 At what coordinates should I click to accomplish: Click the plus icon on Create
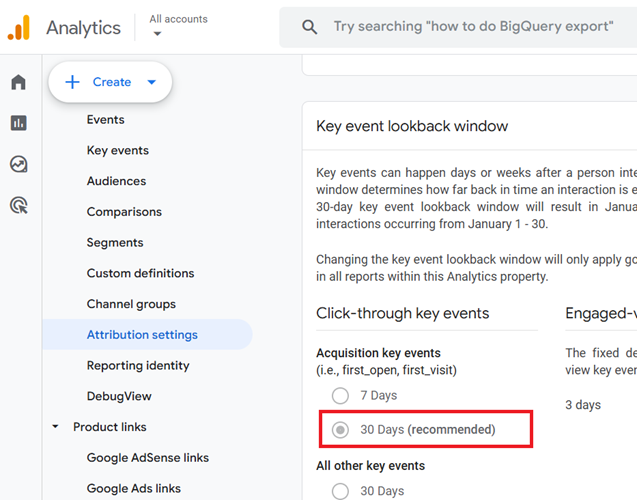[x=72, y=82]
